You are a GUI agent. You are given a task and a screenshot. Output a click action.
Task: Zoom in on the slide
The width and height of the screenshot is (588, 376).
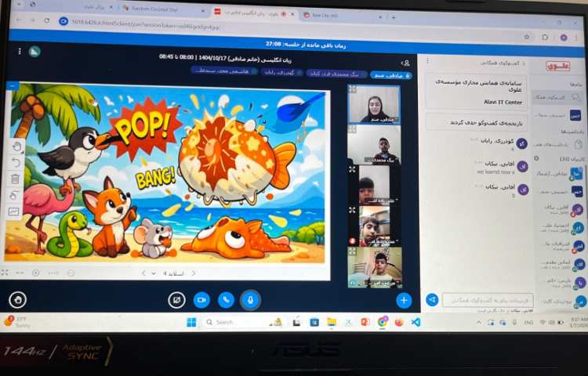(35, 273)
